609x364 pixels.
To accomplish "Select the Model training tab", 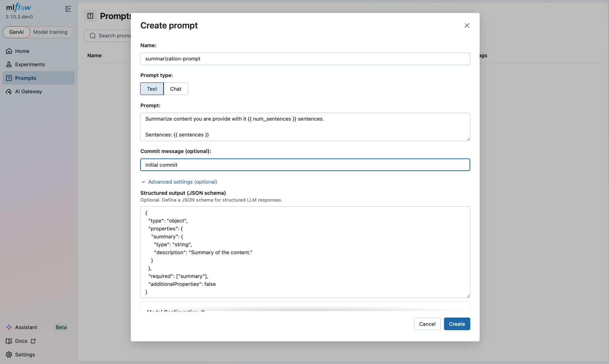I will (x=50, y=32).
